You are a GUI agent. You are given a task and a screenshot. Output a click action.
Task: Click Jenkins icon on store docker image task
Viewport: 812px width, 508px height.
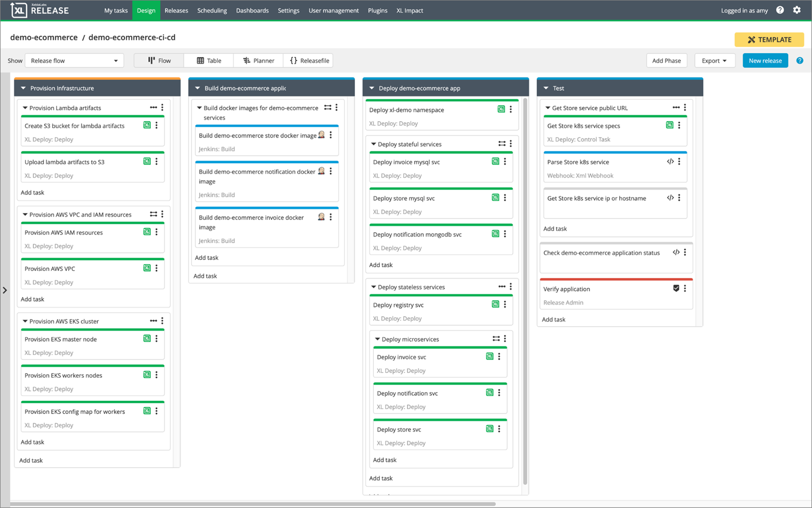(321, 135)
